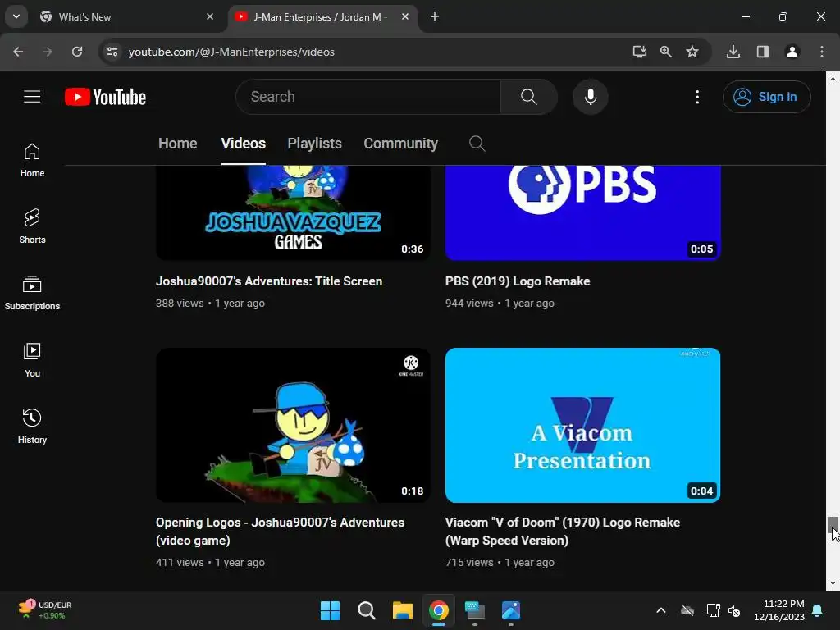
Task: Click the Sign in button
Action: tap(767, 97)
